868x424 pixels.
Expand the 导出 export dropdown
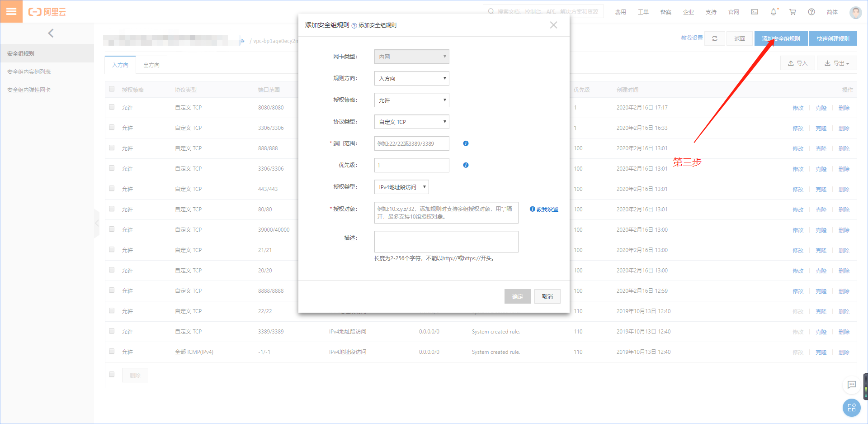837,63
